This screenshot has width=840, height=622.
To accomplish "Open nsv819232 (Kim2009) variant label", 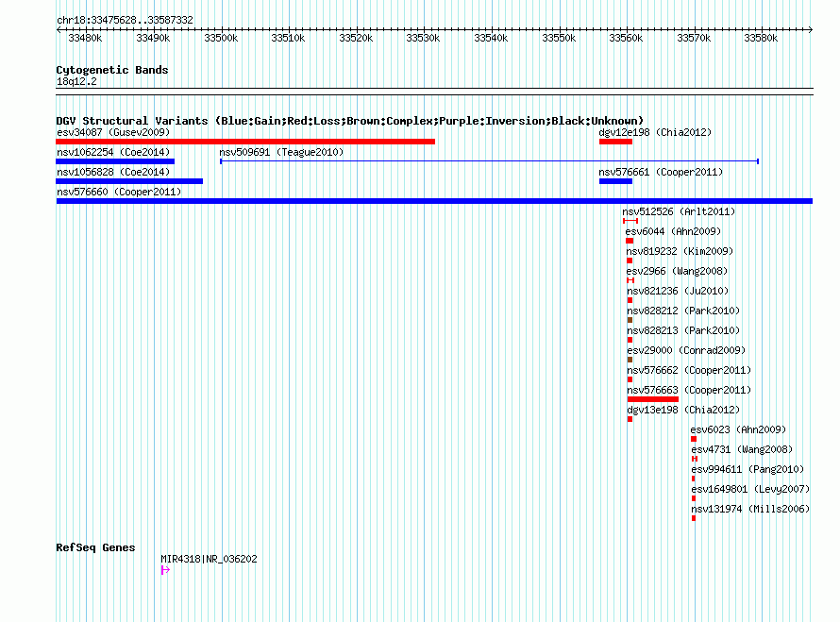I will tap(680, 251).
